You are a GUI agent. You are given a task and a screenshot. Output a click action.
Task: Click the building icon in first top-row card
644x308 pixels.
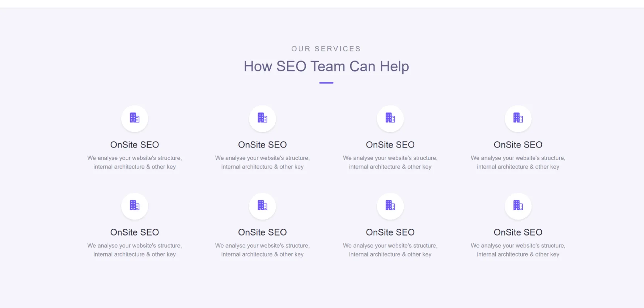(x=135, y=118)
